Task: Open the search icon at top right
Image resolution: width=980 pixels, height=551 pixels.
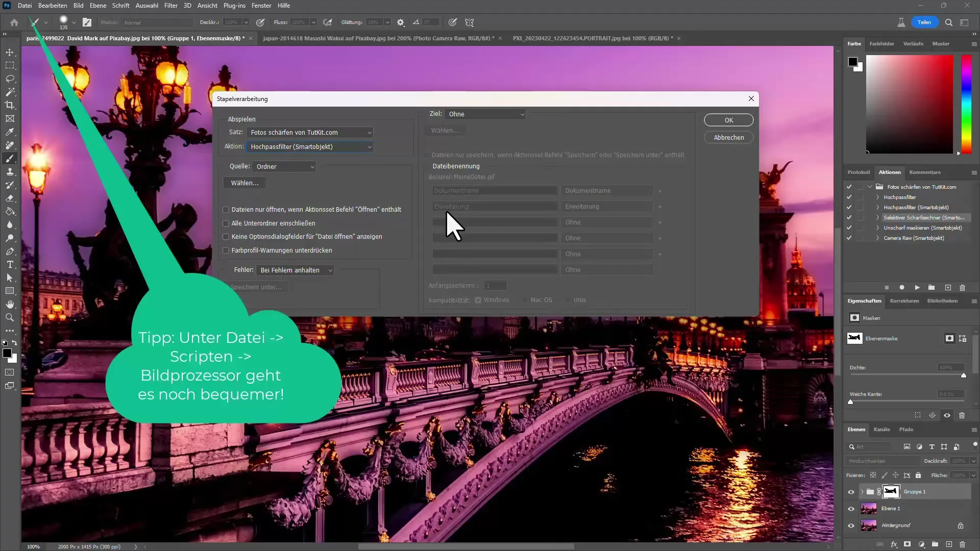Action: [948, 22]
